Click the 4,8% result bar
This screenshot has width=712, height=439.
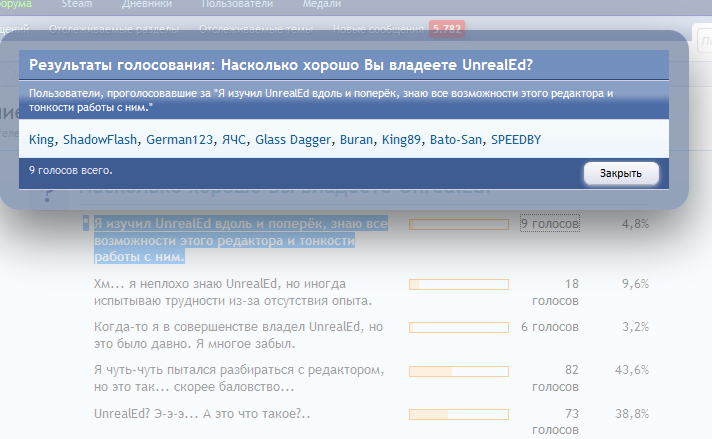459,224
